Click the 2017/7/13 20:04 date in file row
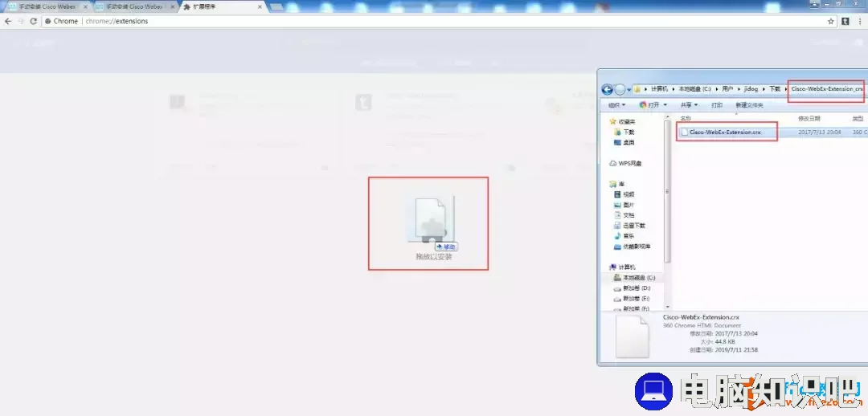This screenshot has width=868, height=416. [x=819, y=133]
